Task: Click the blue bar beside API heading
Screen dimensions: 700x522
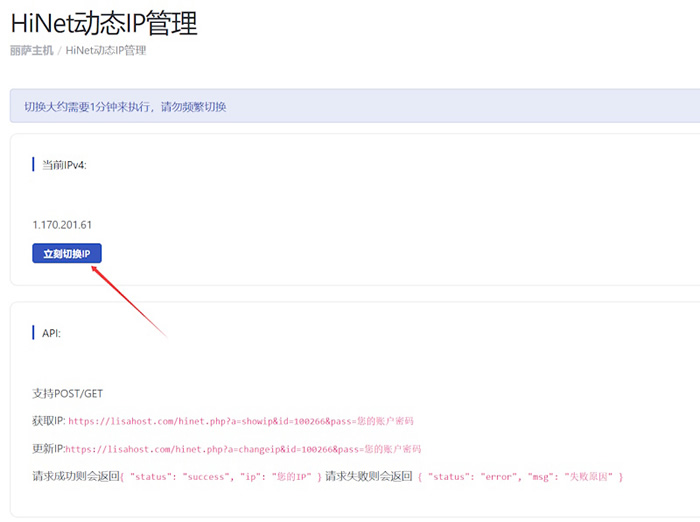Action: [x=33, y=333]
